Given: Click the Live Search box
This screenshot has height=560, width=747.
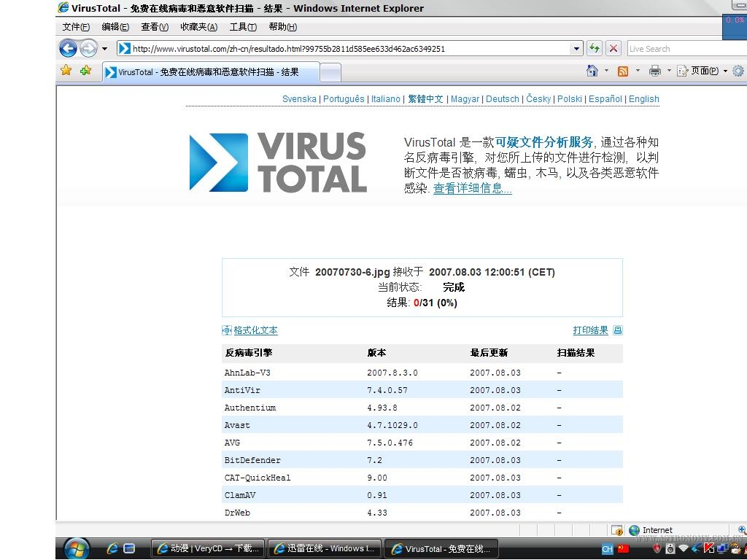Looking at the screenshot, I should [686, 49].
